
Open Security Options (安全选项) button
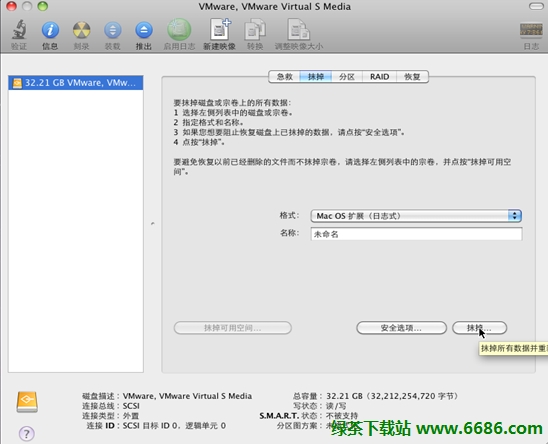(x=401, y=328)
